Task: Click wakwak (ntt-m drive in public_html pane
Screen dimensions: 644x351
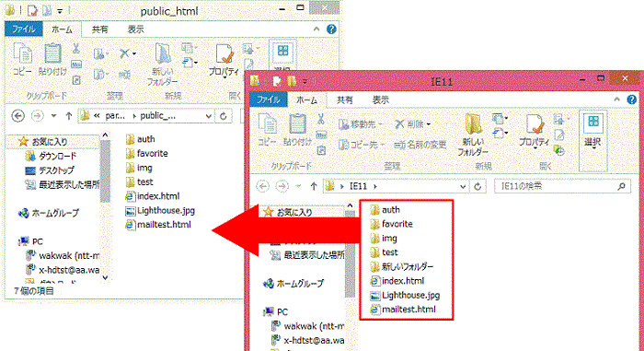Action: tap(63, 256)
